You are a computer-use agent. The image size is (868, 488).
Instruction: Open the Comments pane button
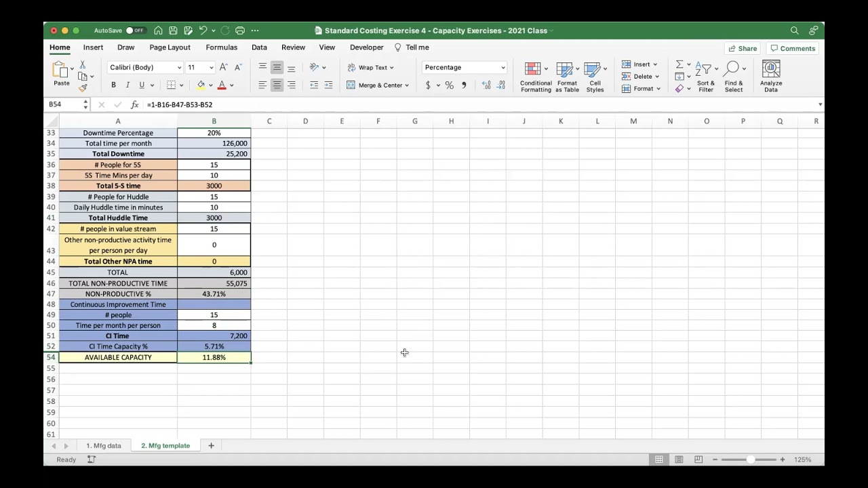click(792, 48)
